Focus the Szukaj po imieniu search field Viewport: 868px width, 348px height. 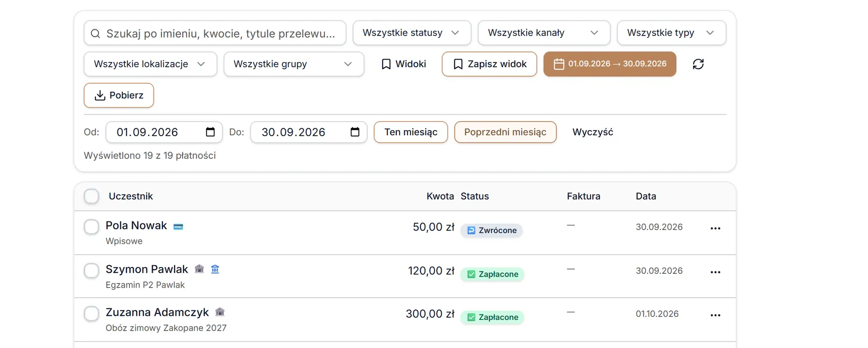click(215, 33)
